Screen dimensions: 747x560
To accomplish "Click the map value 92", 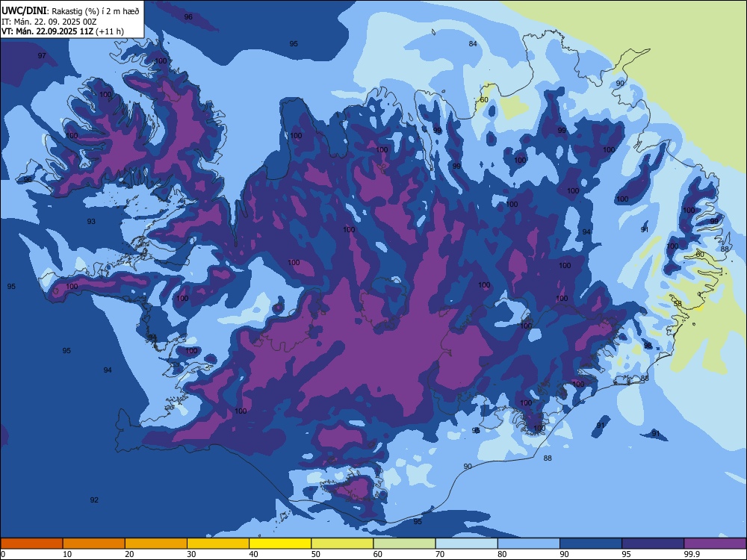I will pyautogui.click(x=94, y=500).
